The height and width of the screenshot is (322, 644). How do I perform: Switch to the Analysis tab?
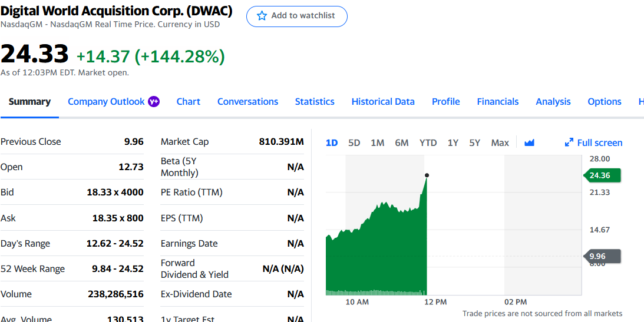tap(553, 101)
